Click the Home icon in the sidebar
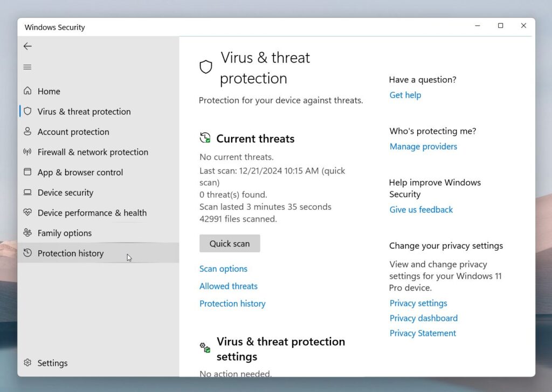Image resolution: width=552 pixels, height=392 pixels. (27, 91)
